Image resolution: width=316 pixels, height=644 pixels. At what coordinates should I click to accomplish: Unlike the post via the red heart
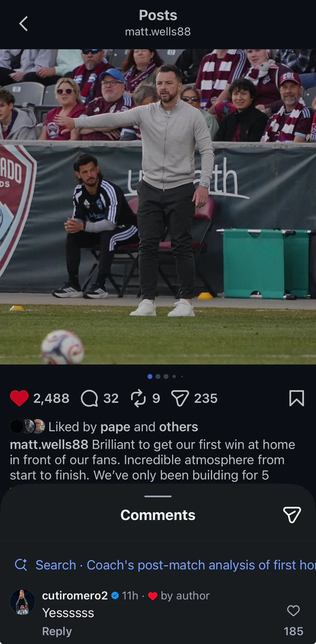[19, 398]
